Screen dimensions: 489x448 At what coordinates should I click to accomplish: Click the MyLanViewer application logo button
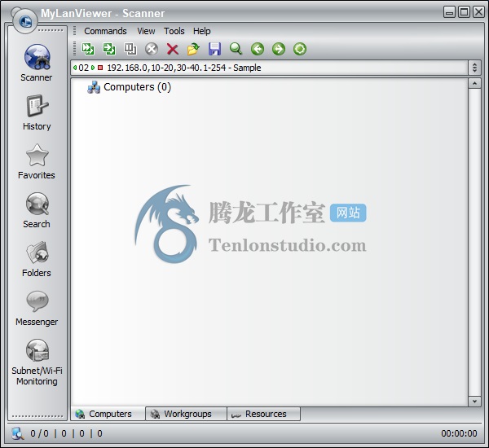click(25, 21)
